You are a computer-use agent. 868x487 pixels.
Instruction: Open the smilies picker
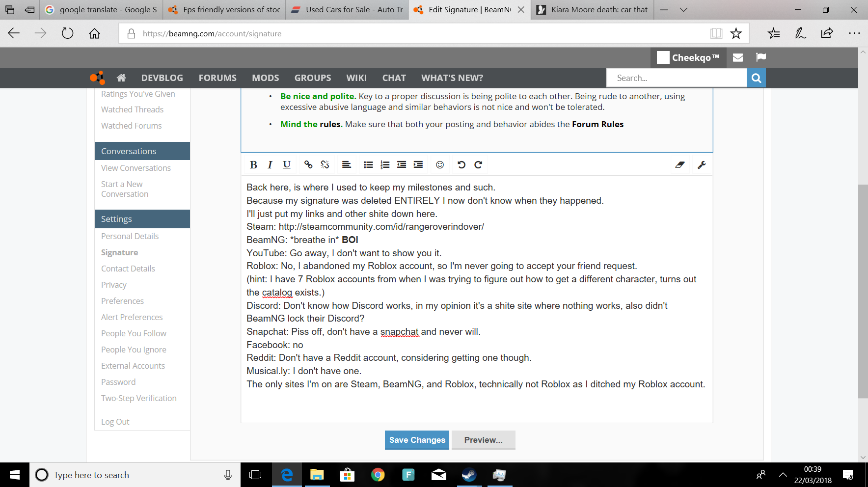pos(440,165)
